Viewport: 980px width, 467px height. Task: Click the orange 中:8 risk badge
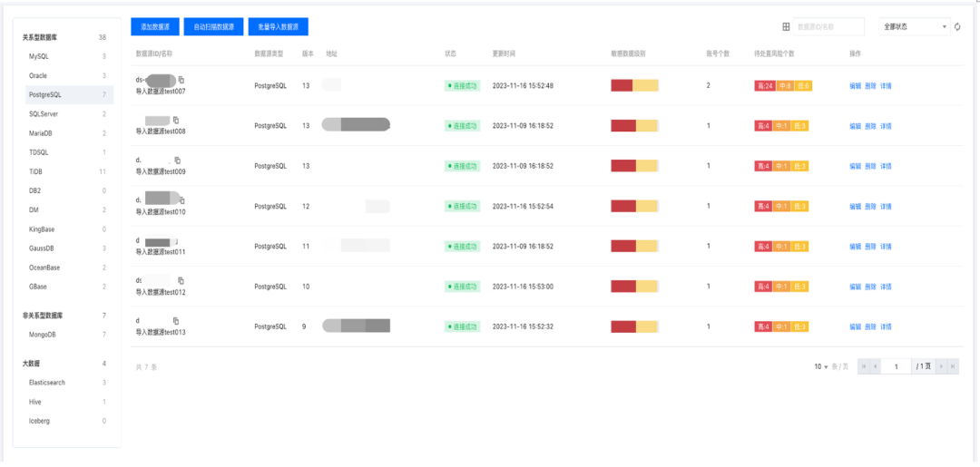(x=785, y=85)
